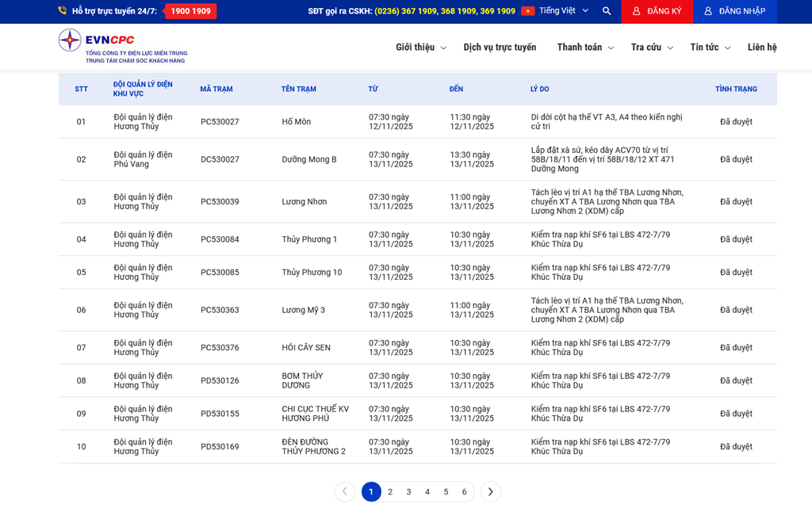Click the phone support icon
The image size is (812, 512).
pos(63,11)
